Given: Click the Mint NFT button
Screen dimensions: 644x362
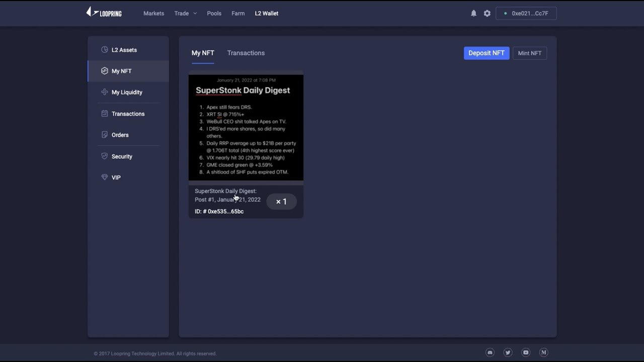Looking at the screenshot, I should click(x=530, y=53).
